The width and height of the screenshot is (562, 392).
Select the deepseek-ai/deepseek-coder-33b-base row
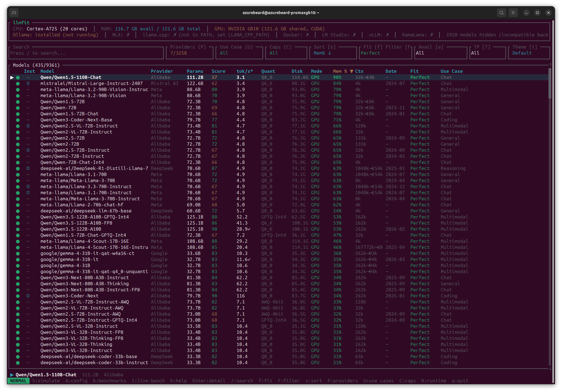pyautogui.click(x=279, y=357)
